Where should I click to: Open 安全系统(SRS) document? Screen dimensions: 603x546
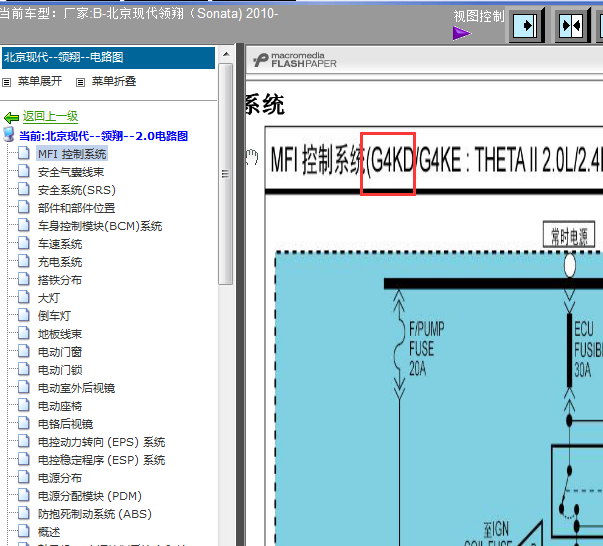77,190
